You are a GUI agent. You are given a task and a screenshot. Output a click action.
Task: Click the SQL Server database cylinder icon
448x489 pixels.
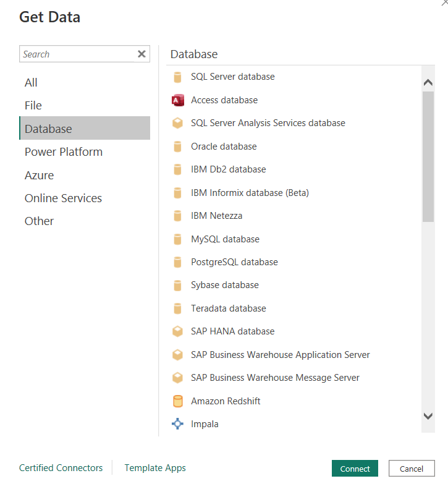178,77
